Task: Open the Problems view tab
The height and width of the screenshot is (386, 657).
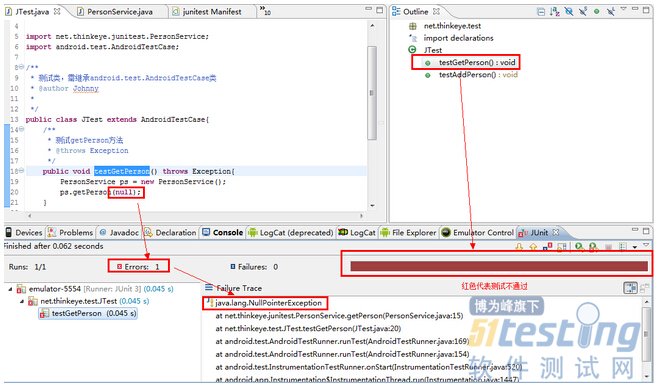Action: 71,233
